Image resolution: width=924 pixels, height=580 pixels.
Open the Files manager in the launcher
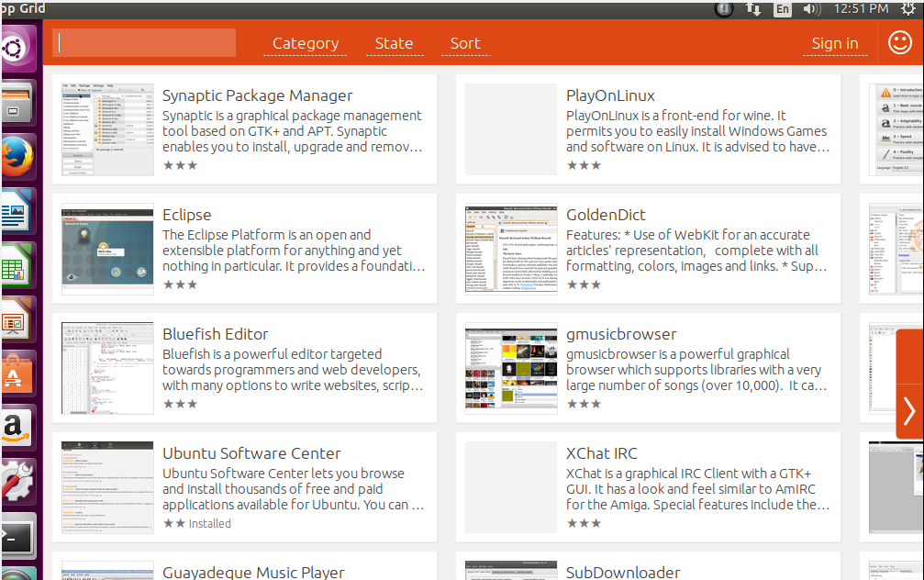pyautogui.click(x=17, y=104)
